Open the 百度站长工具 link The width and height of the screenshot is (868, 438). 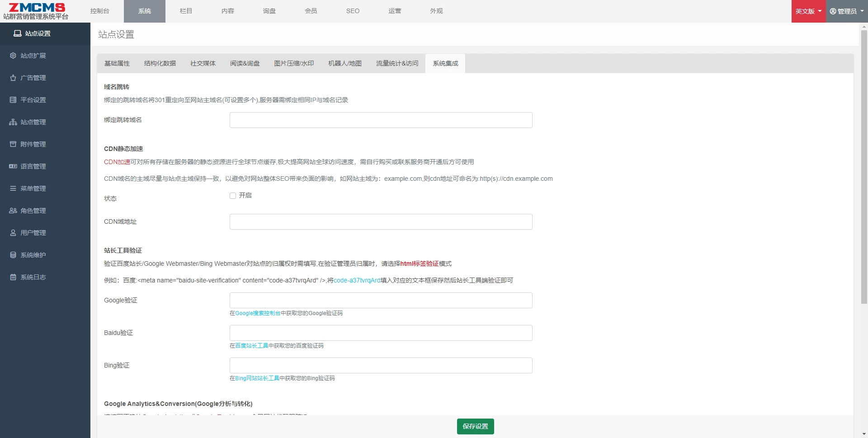[x=252, y=346]
